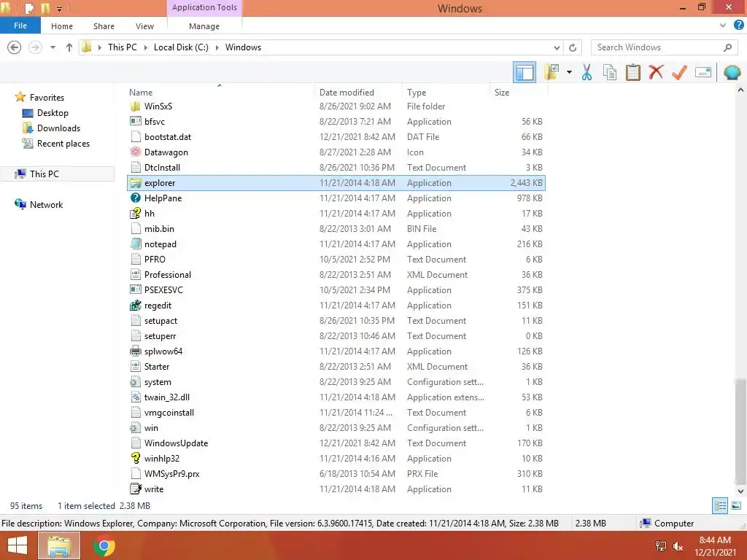The height and width of the screenshot is (560, 747).
Task: Select the winhlp32 help icon
Action: [x=136, y=458]
